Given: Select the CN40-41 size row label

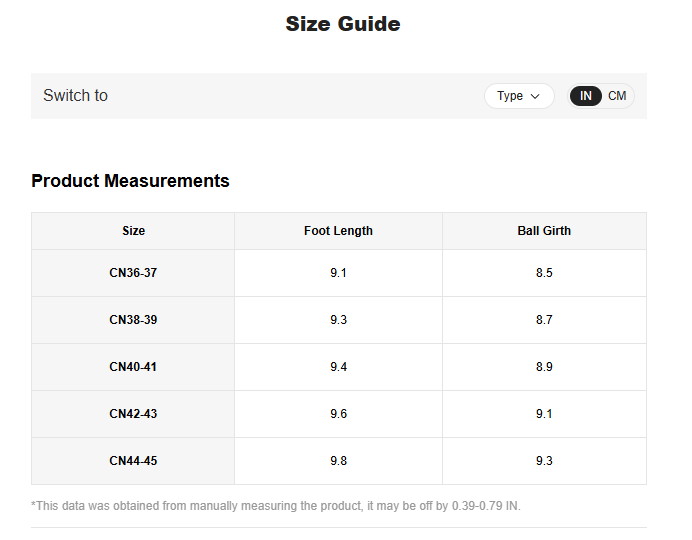Looking at the screenshot, I should (133, 367).
